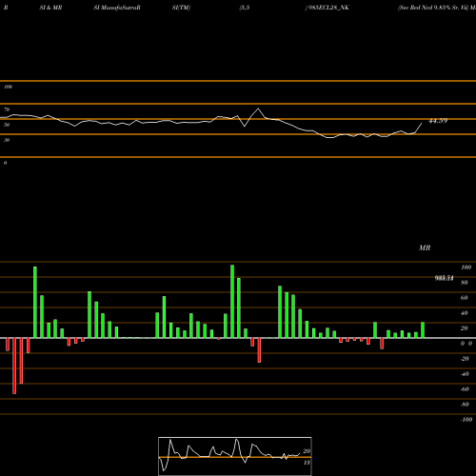Click the "SI & MR" header label
The width and height of the screenshot is (476, 476).
[x=50, y=8]
